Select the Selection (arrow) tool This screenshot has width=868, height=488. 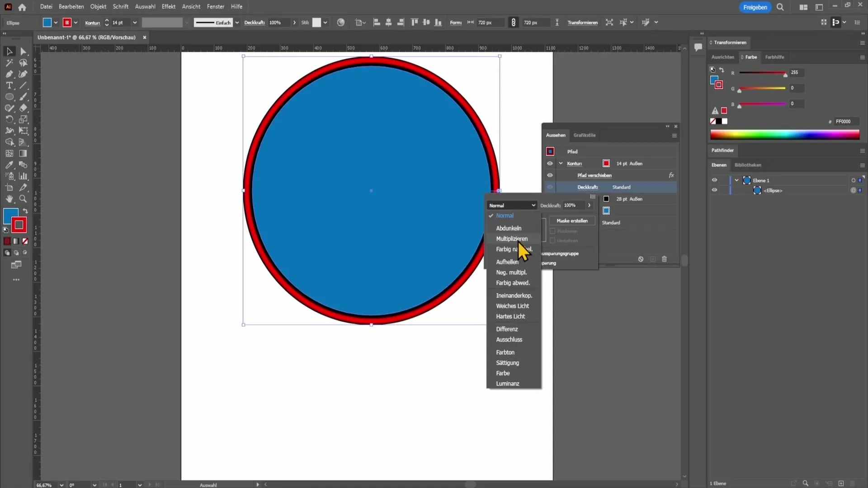click(x=9, y=52)
